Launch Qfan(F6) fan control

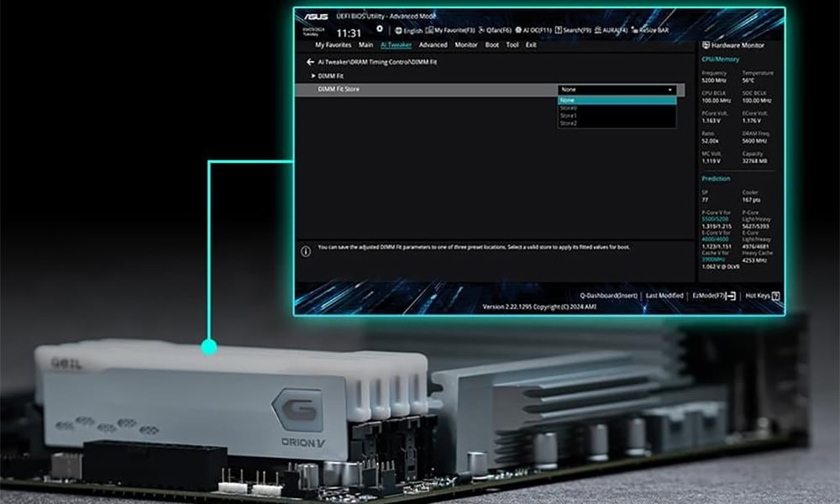pyautogui.click(x=495, y=30)
